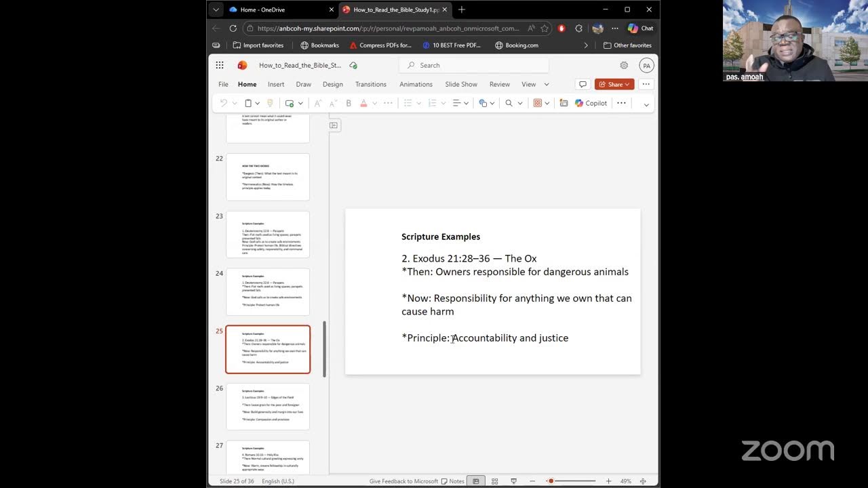Switch to the Draw tab
Screen dimensions: 868x488
(304, 84)
